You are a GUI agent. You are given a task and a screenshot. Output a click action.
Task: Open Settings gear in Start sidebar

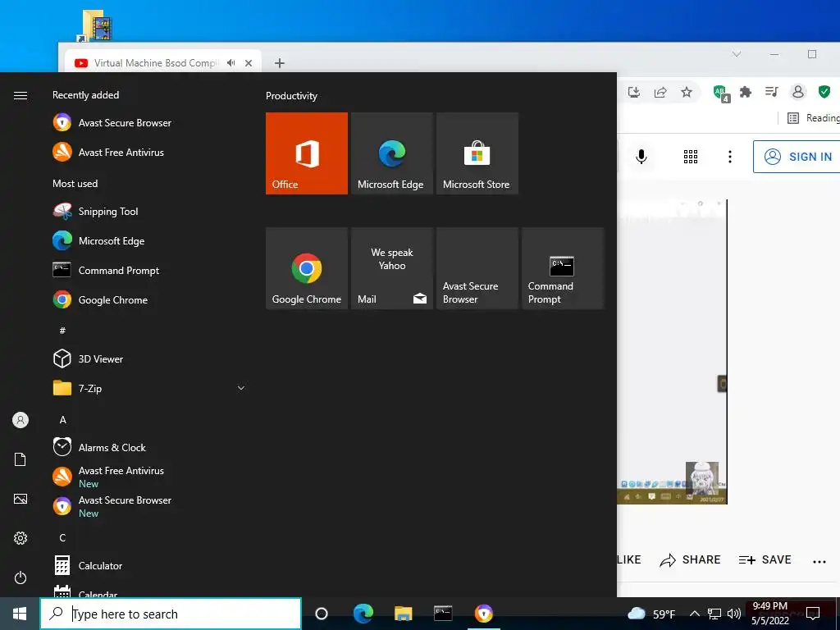21,538
